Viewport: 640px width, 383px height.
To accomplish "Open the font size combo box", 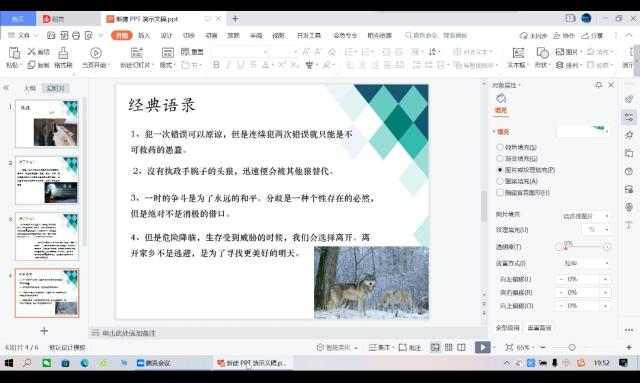I will pos(283,52).
